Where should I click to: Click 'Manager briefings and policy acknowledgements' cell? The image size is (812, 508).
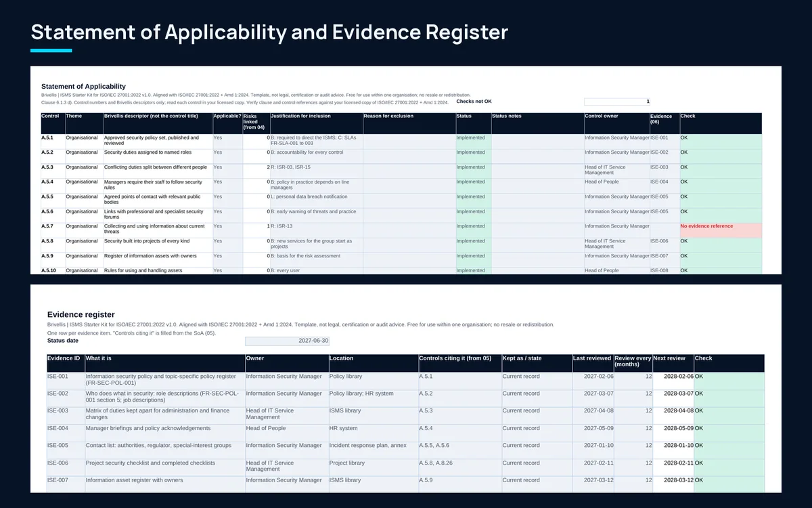[164, 433]
